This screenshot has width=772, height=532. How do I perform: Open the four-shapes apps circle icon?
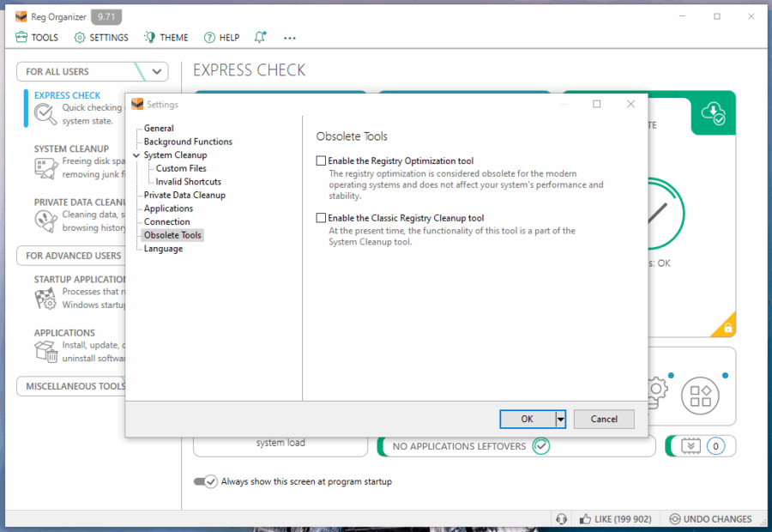(700, 396)
